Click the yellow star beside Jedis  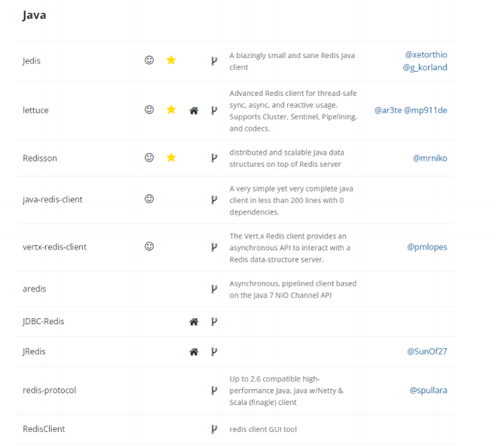171,60
